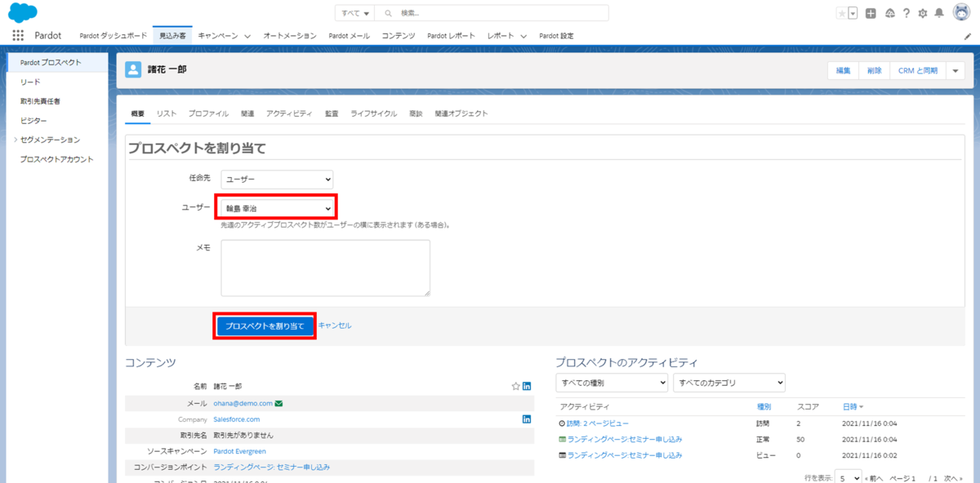The image size is (980, 483).
Task: Open the ohana@demo.com email link
Action: 243,403
